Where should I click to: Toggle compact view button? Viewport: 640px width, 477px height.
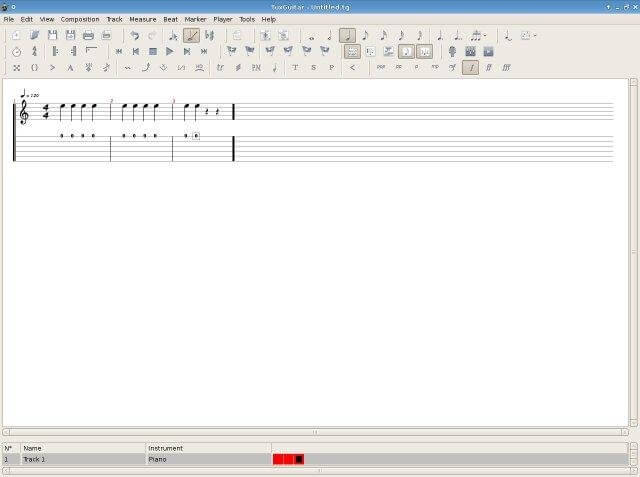pyautogui.click(x=424, y=51)
